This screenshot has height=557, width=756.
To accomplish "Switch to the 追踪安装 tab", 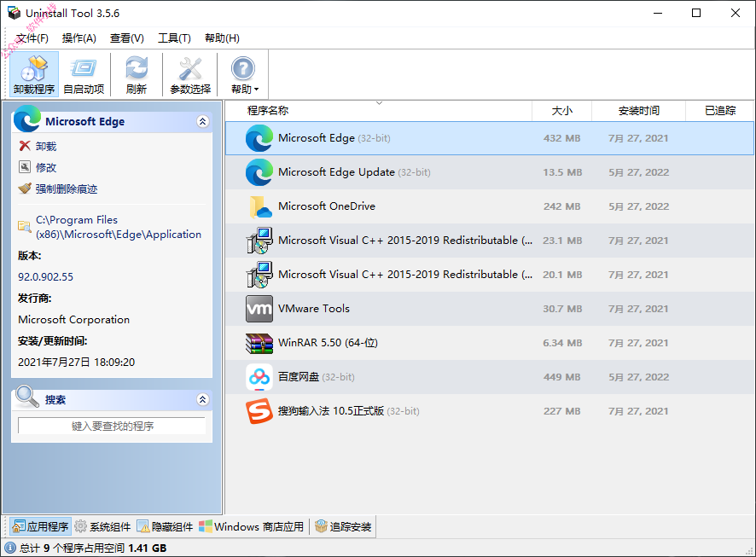I will [343, 526].
